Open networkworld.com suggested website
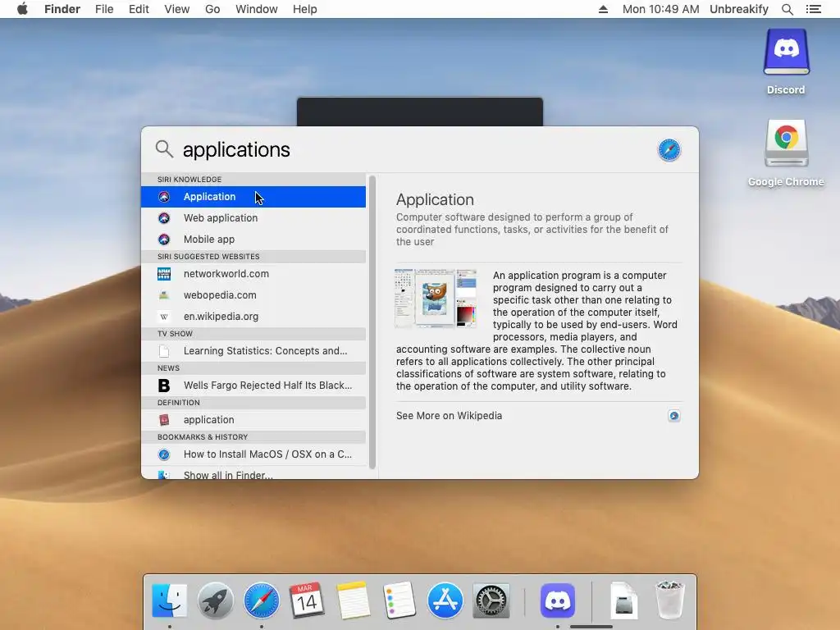 click(x=253, y=274)
